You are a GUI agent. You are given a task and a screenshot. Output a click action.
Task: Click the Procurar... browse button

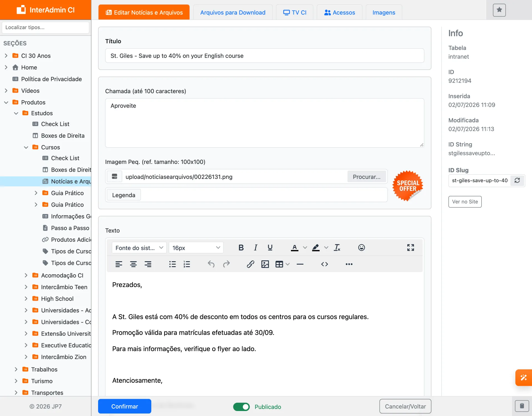pyautogui.click(x=367, y=177)
